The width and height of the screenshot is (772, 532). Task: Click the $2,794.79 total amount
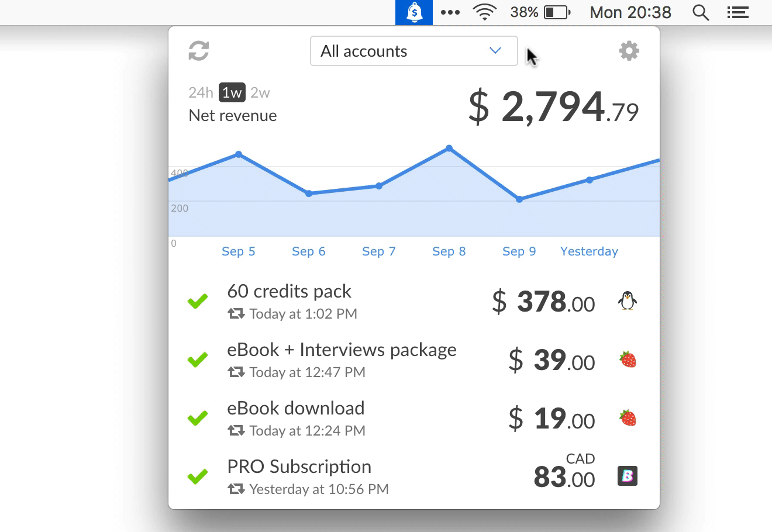554,107
